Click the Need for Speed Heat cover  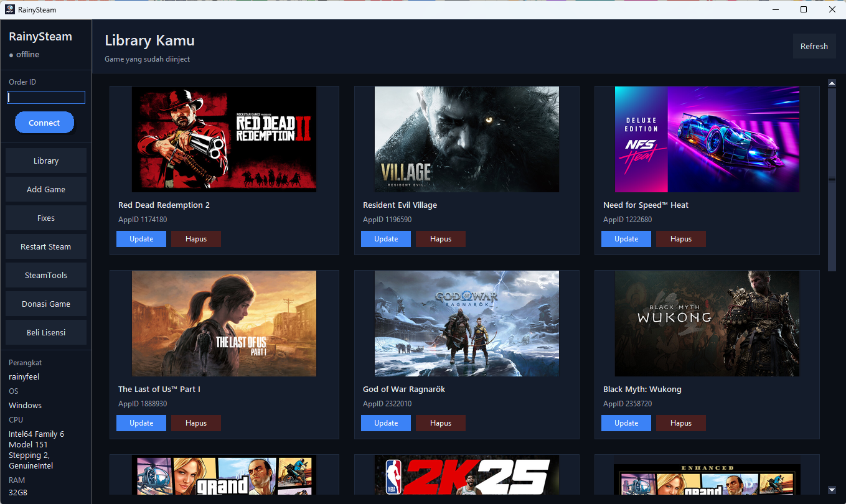click(x=707, y=139)
